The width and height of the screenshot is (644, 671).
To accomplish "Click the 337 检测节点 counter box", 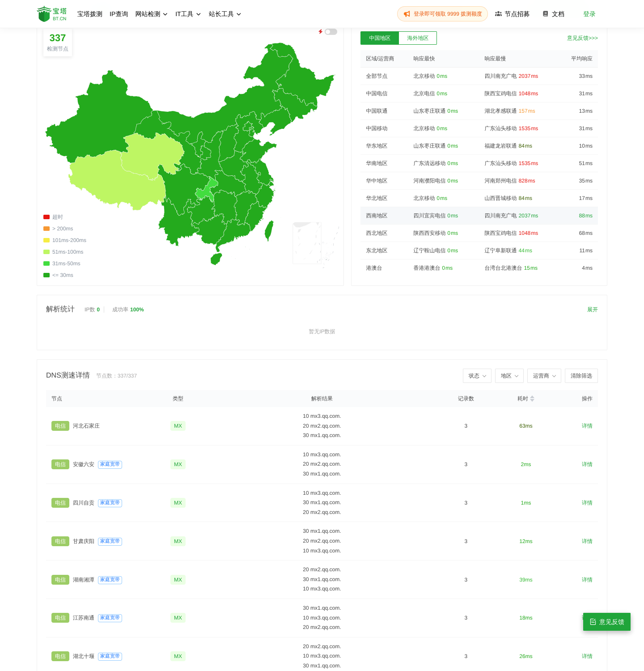I will pyautogui.click(x=58, y=42).
